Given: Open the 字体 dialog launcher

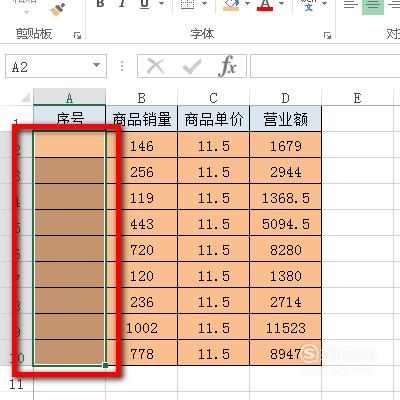Looking at the screenshot, I should point(327,35).
